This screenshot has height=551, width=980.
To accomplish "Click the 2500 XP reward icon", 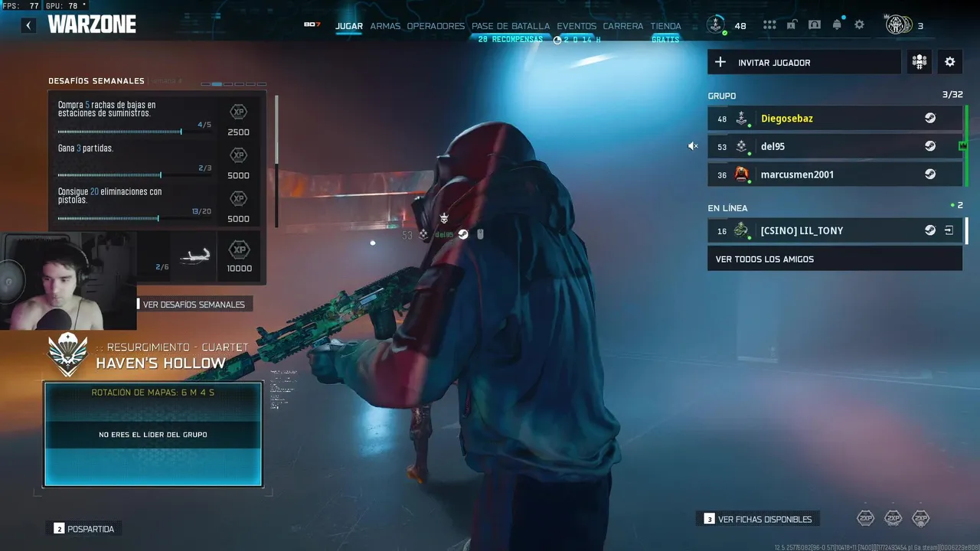I will (x=239, y=112).
